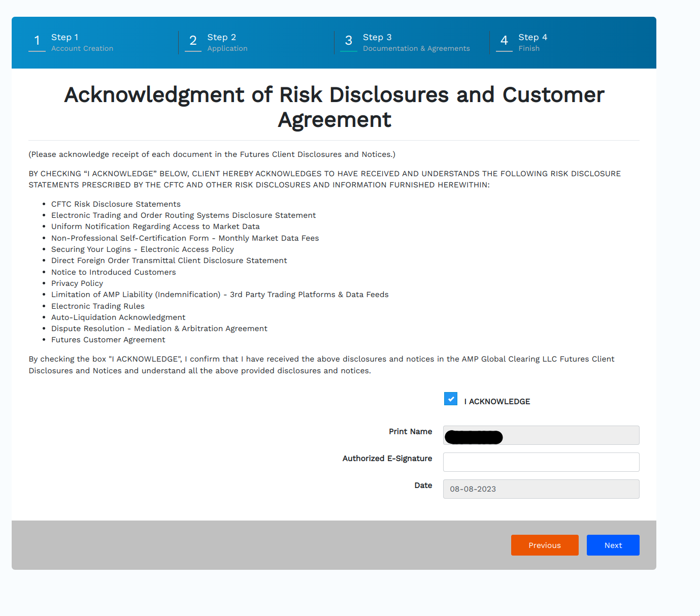
Task: Click the Acknowledgment of Risk Disclosures heading
Action: [x=334, y=107]
